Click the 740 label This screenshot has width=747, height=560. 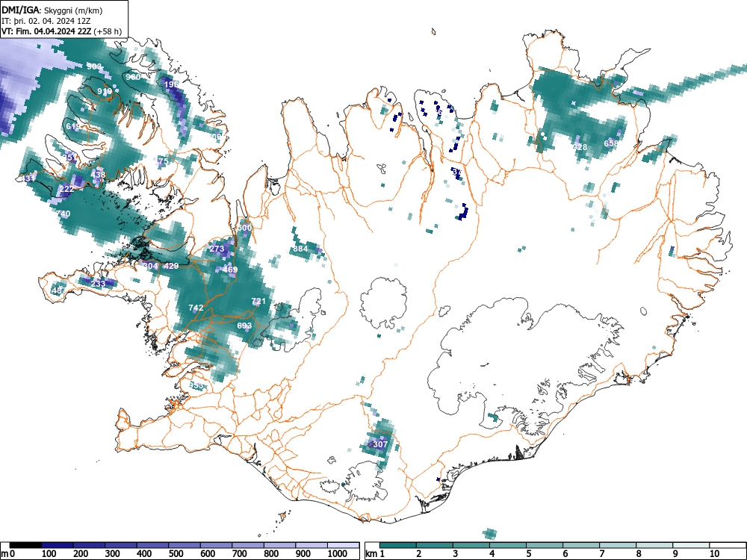(x=63, y=214)
